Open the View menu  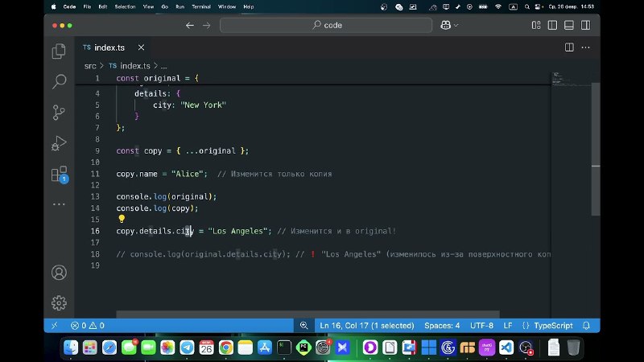(148, 6)
